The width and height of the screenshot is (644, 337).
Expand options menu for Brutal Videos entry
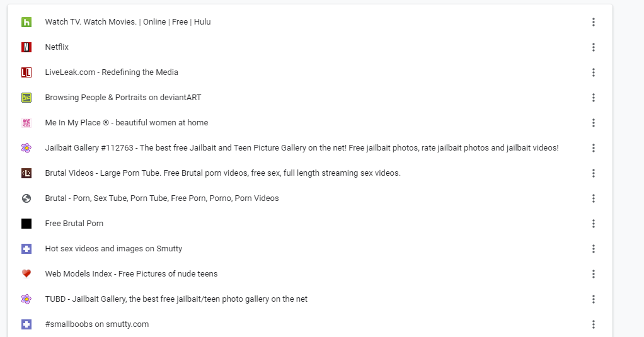point(593,173)
